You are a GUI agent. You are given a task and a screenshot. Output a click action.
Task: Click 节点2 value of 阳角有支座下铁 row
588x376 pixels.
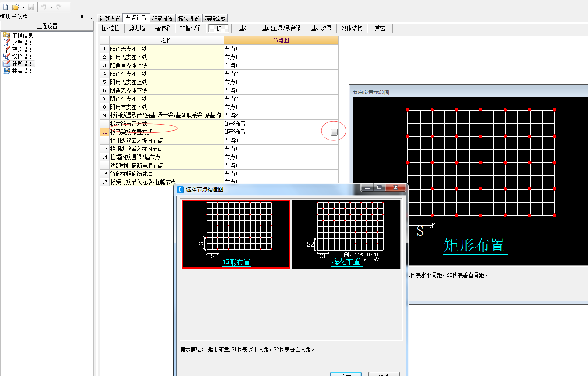(281, 74)
